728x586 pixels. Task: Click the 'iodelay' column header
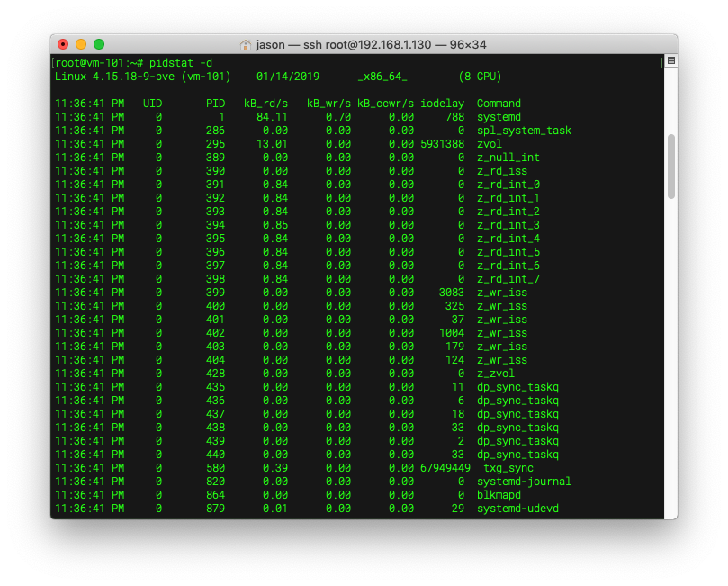point(442,104)
